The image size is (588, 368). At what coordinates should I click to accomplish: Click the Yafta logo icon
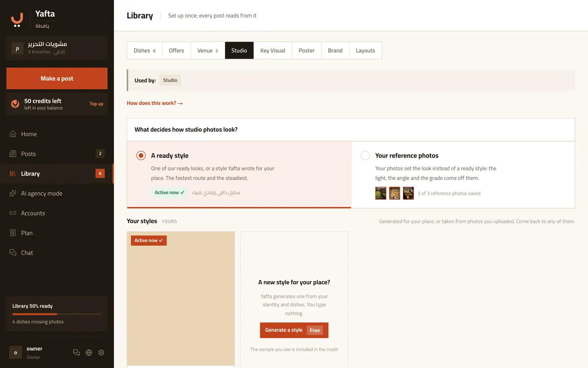17,19
